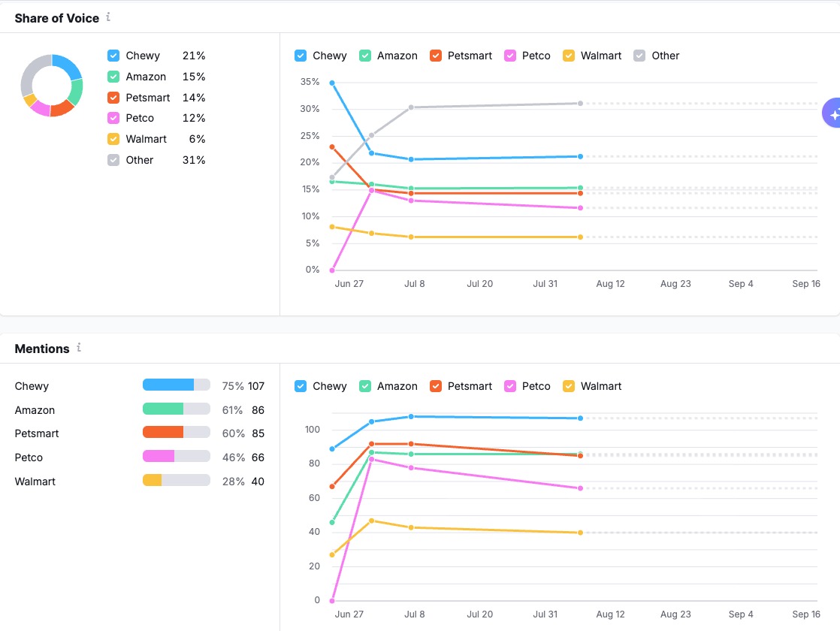Toggle Chewy checkbox above Share of Voice chart
Viewport: 840px width, 631px height.
(x=301, y=56)
